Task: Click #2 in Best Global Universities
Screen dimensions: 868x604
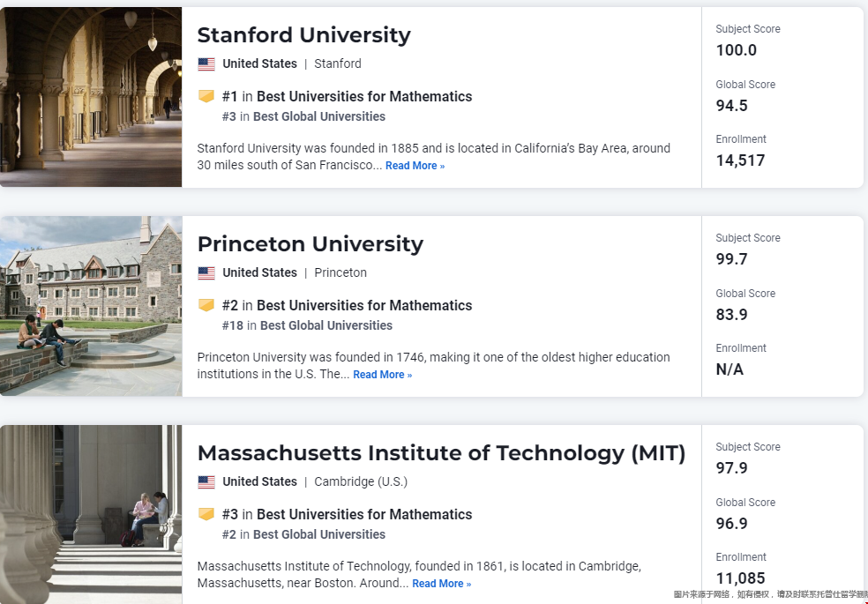Action: [304, 534]
